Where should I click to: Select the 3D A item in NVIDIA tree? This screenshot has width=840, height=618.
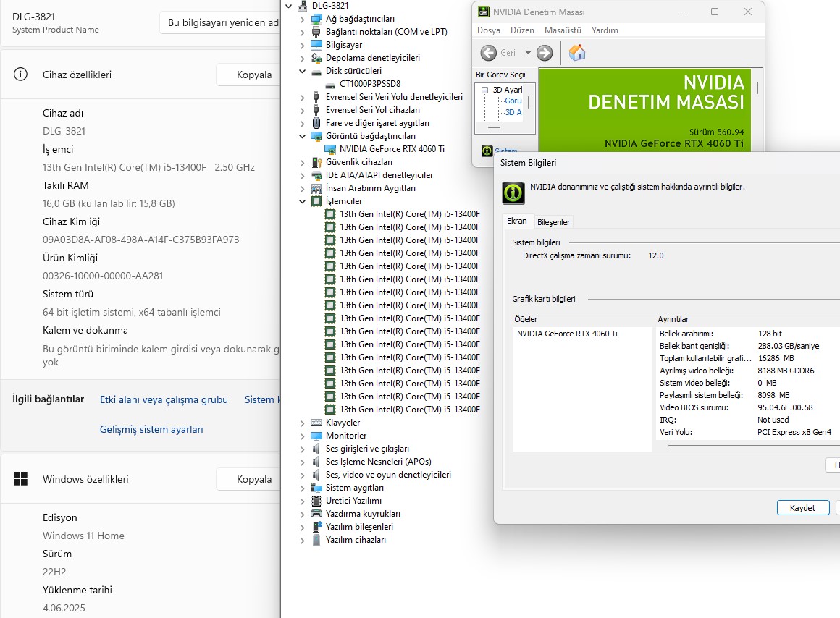tap(513, 112)
